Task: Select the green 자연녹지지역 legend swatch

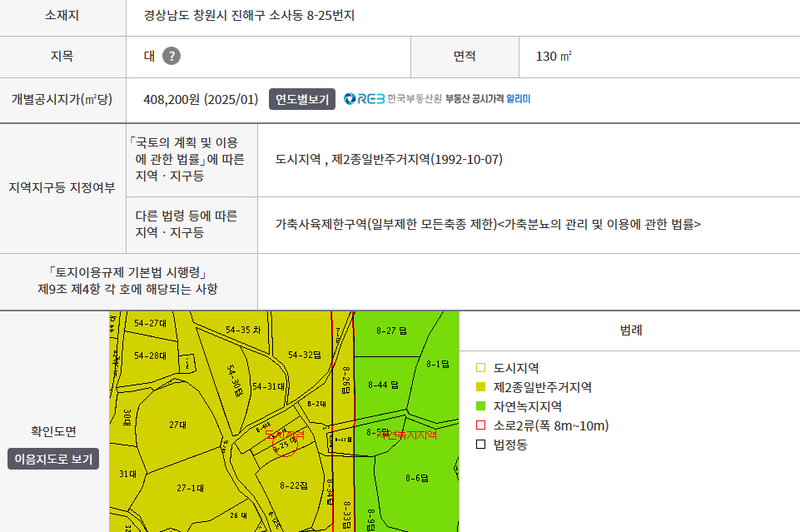Action: (x=480, y=407)
